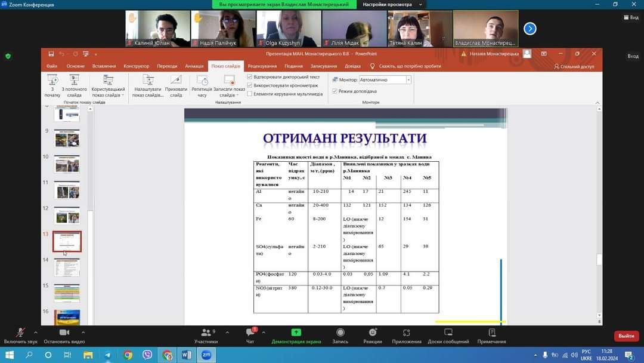Start screen sharing with green button
This screenshot has height=363, width=644.
[x=296, y=333]
